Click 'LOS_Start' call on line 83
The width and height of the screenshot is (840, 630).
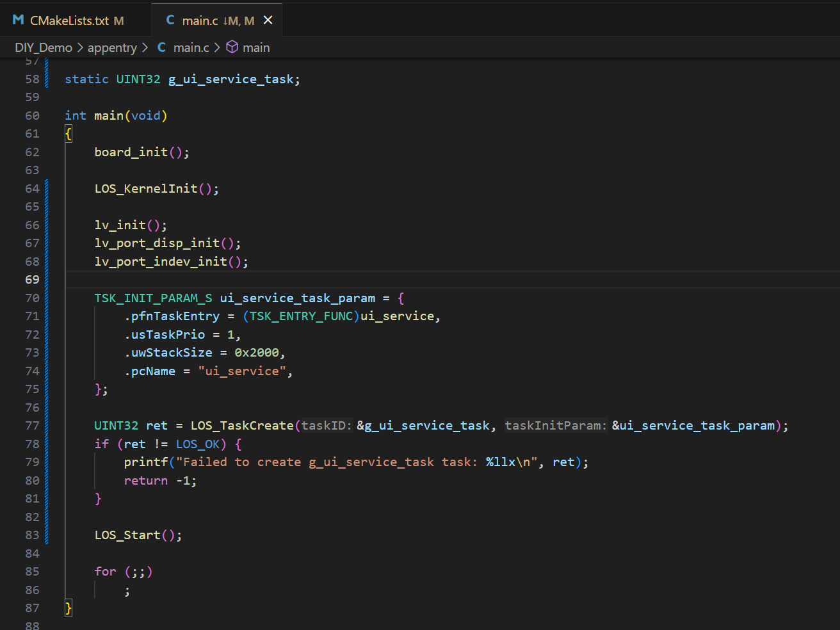point(127,535)
